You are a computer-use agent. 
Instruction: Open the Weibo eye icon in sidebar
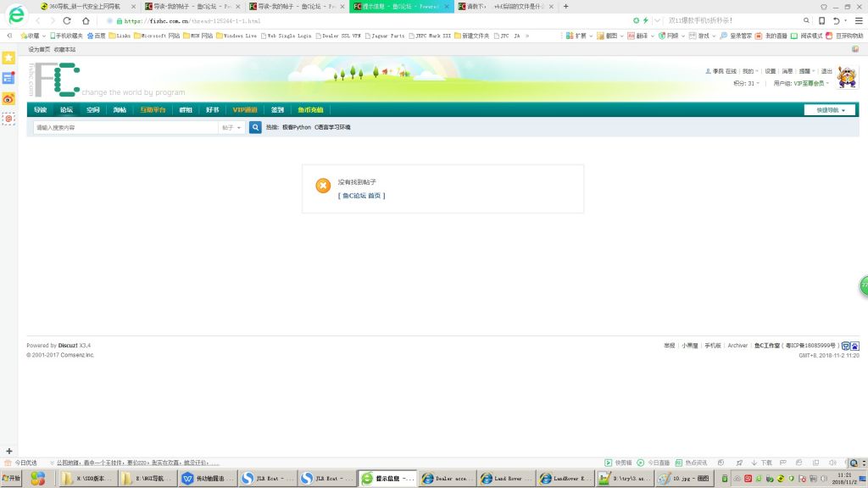(x=8, y=98)
